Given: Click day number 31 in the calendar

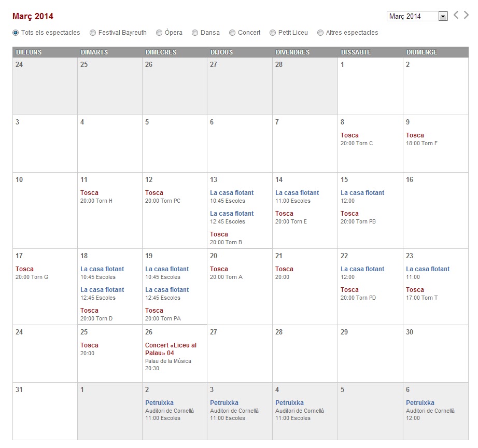Looking at the screenshot, I should pos(19,390).
